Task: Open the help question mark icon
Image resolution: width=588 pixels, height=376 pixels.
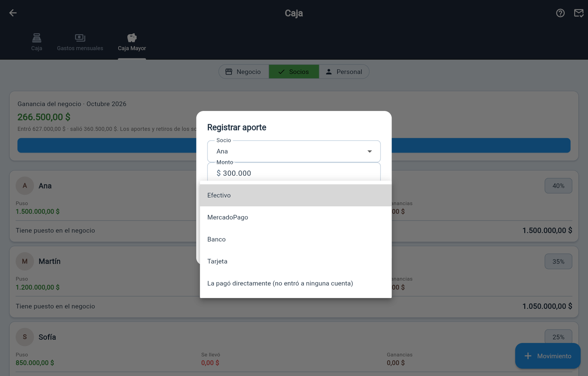Action: pyautogui.click(x=560, y=13)
